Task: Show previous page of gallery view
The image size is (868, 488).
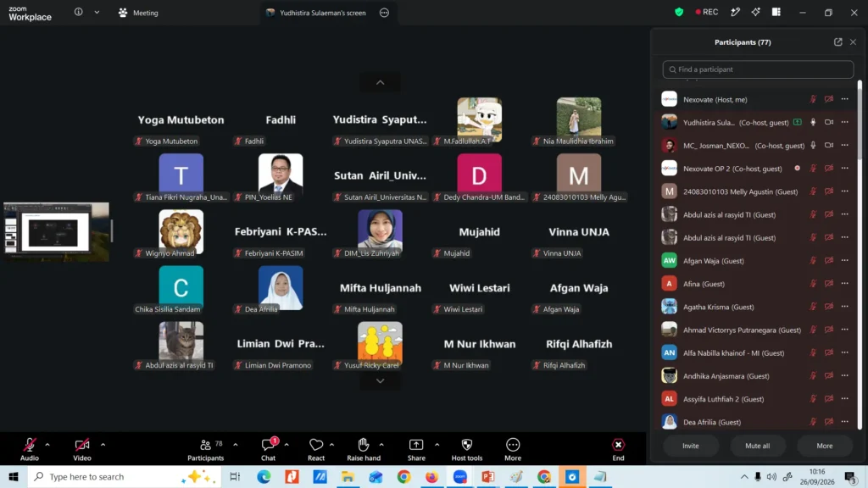Action: 381,82
